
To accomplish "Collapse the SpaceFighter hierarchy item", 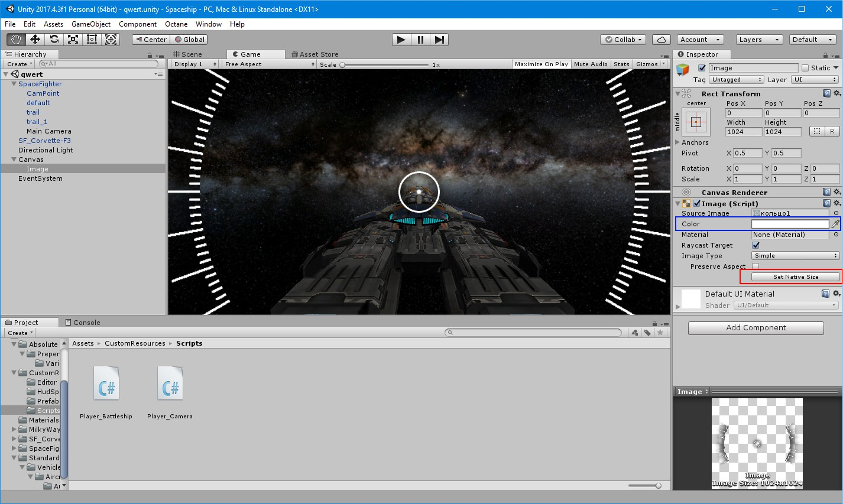I will (x=14, y=84).
